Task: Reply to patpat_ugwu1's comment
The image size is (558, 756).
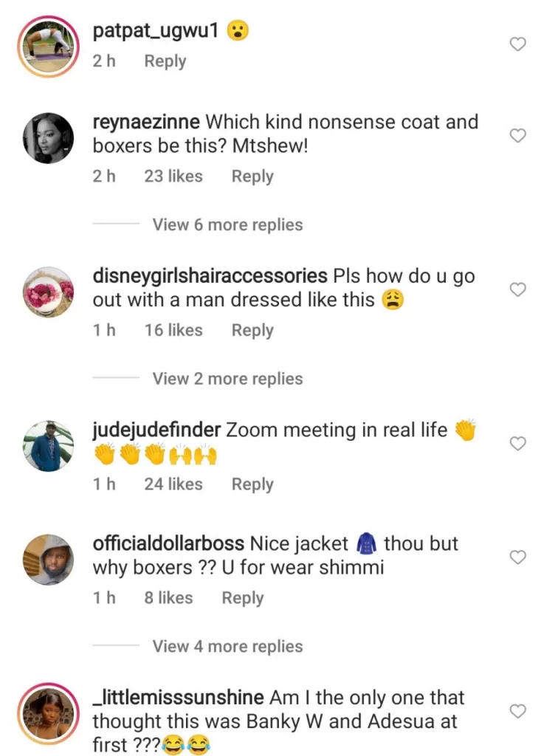Action: tap(165, 61)
